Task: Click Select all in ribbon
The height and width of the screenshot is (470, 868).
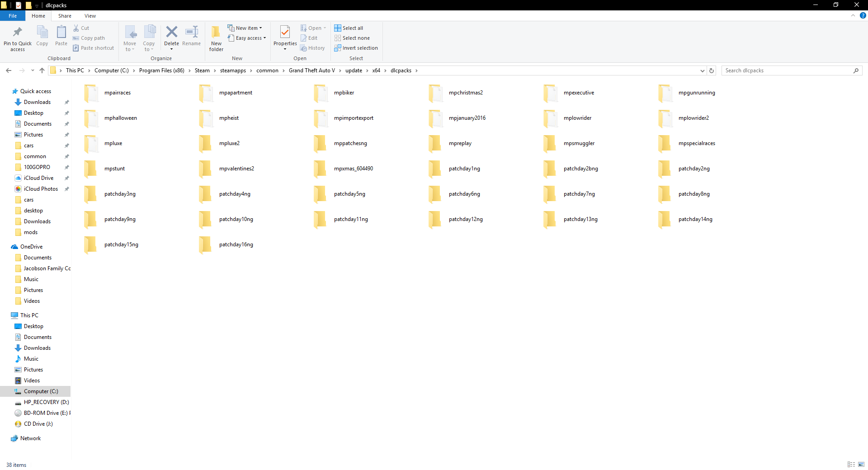Action: pyautogui.click(x=349, y=28)
